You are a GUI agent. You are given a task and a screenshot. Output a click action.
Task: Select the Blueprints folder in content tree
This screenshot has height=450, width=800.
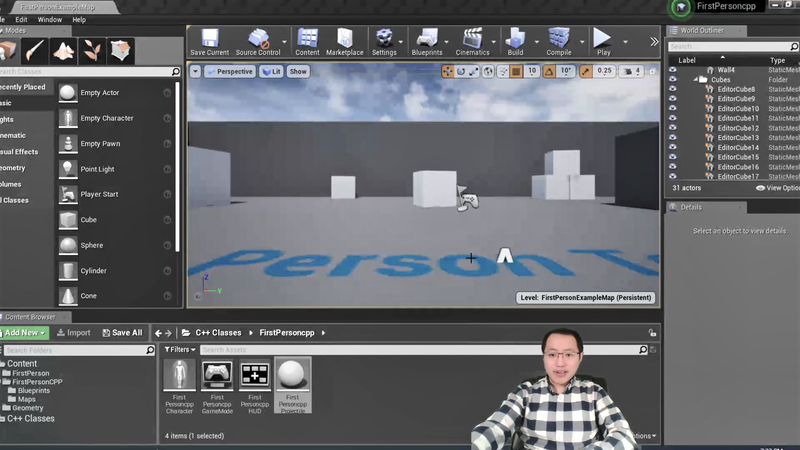34,391
